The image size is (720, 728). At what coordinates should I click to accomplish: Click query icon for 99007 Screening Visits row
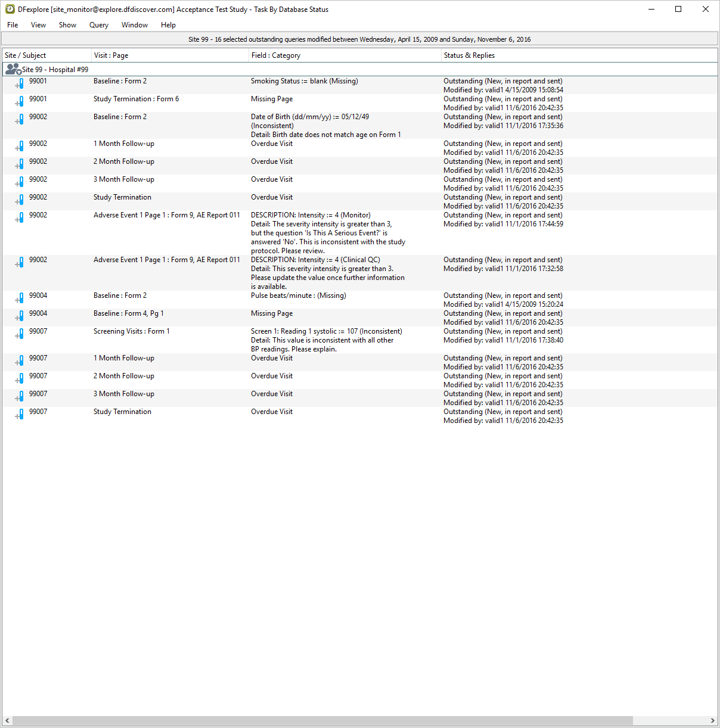pyautogui.click(x=20, y=334)
